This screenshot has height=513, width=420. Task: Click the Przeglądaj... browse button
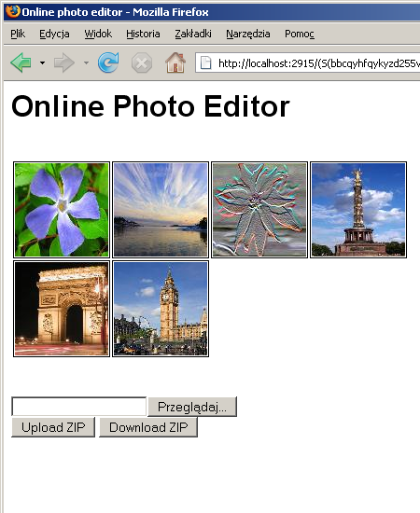(x=192, y=407)
